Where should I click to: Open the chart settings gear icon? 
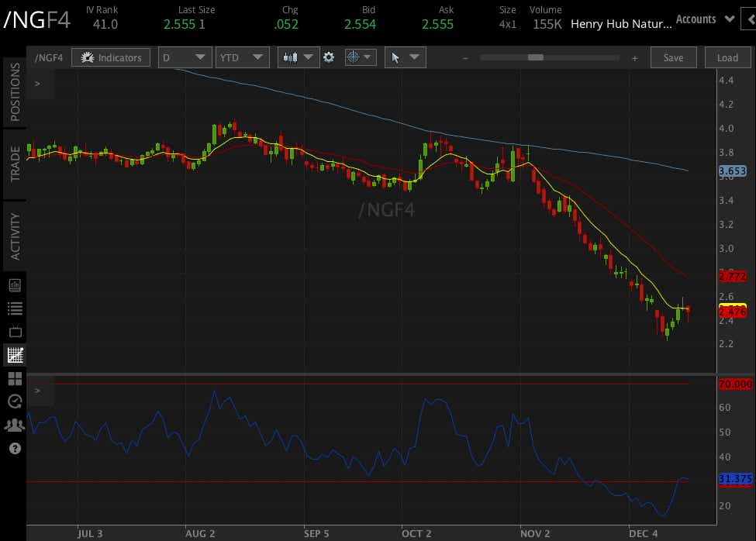329,58
